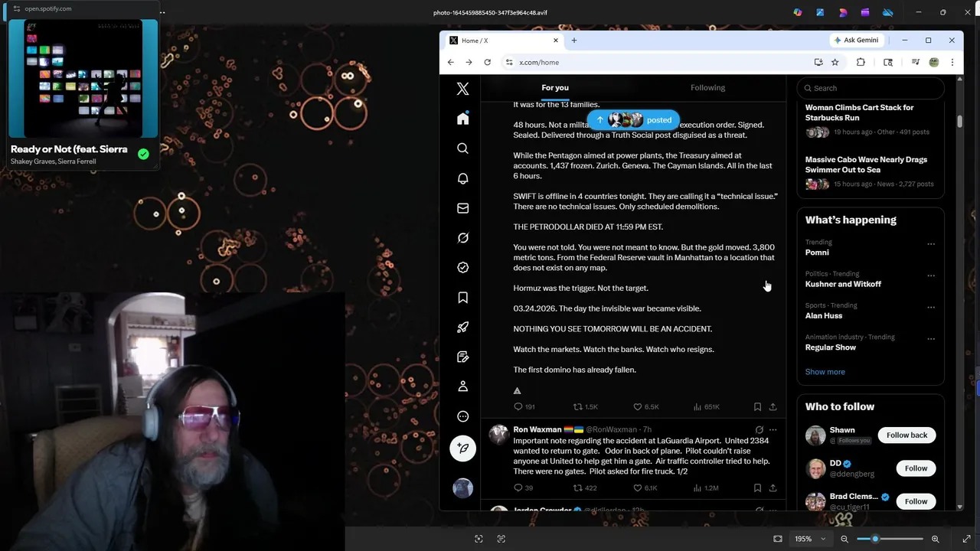Open Grok icon in X sidebar

pos(462,238)
